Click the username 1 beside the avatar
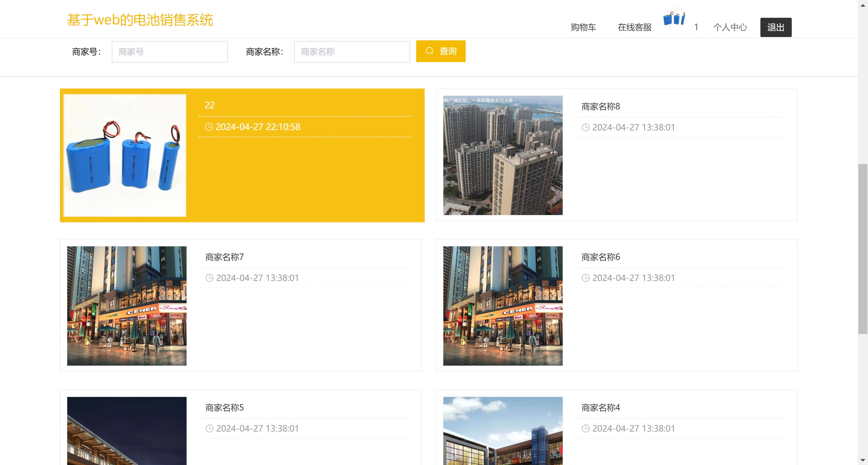This screenshot has width=868, height=465. coord(696,27)
